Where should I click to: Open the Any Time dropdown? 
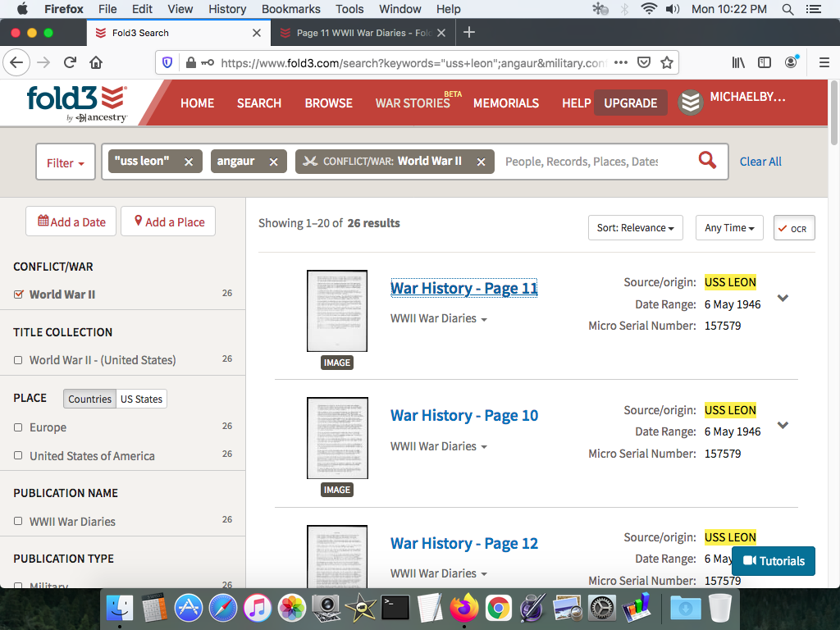[729, 228]
